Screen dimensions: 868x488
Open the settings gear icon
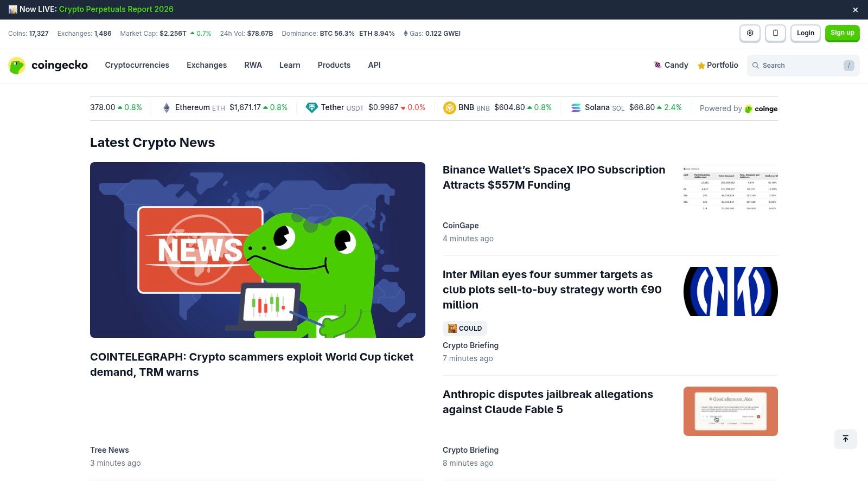point(750,33)
